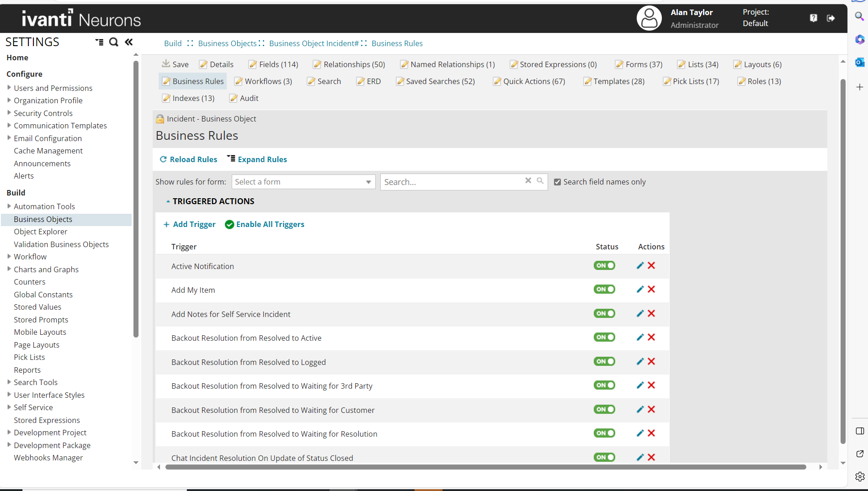Expand the Users and Permissions section
The height and width of the screenshot is (491, 868).
9,88
